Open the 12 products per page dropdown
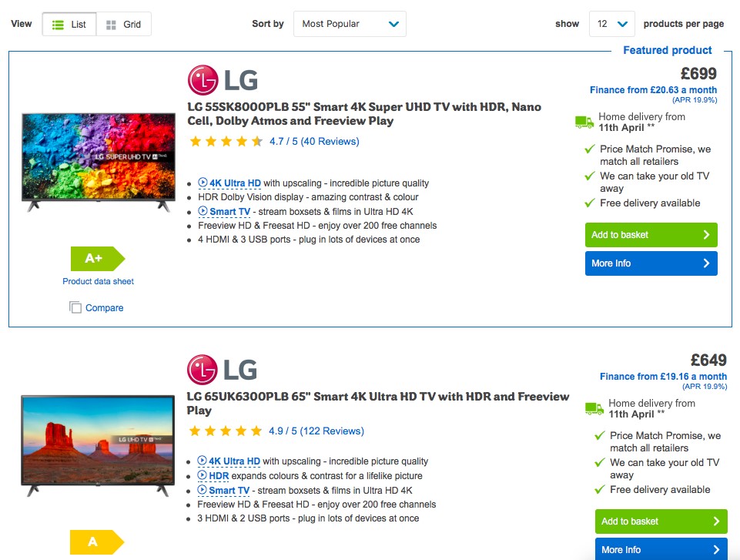The height and width of the screenshot is (560, 740). pos(611,24)
